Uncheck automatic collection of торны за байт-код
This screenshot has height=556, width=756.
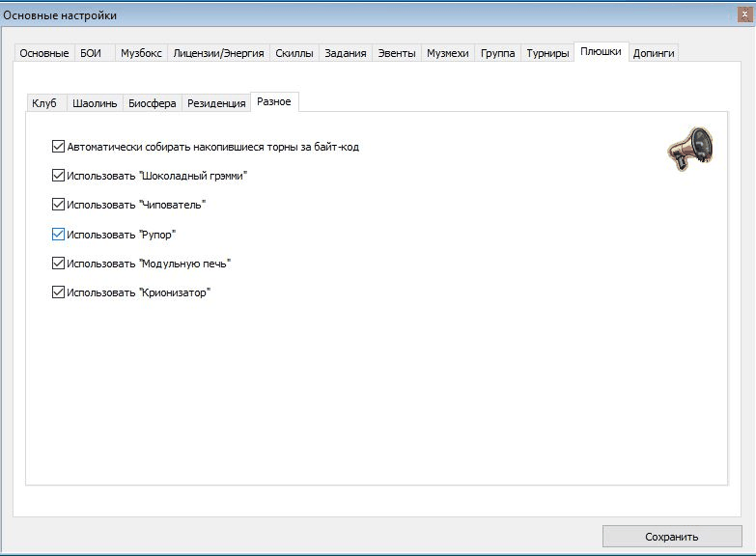click(58, 146)
